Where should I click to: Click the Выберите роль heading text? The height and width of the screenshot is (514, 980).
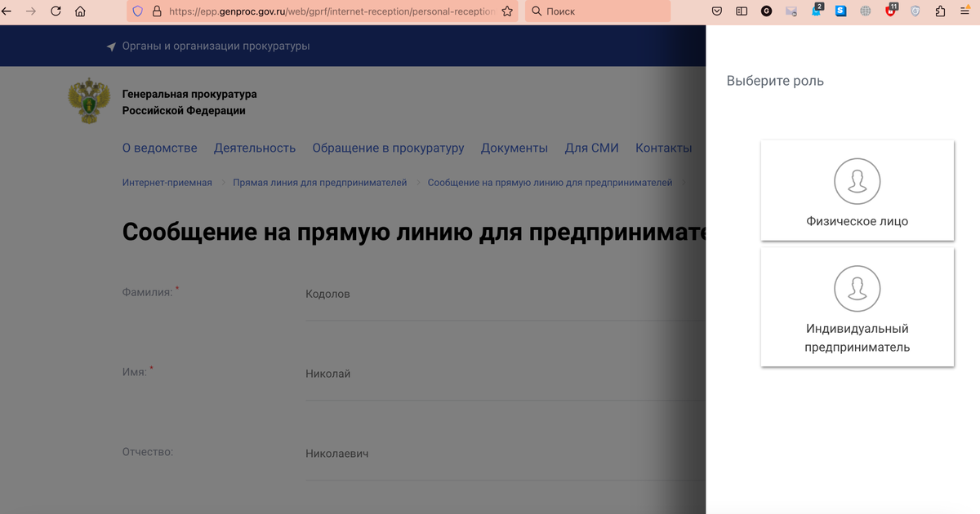[775, 82]
